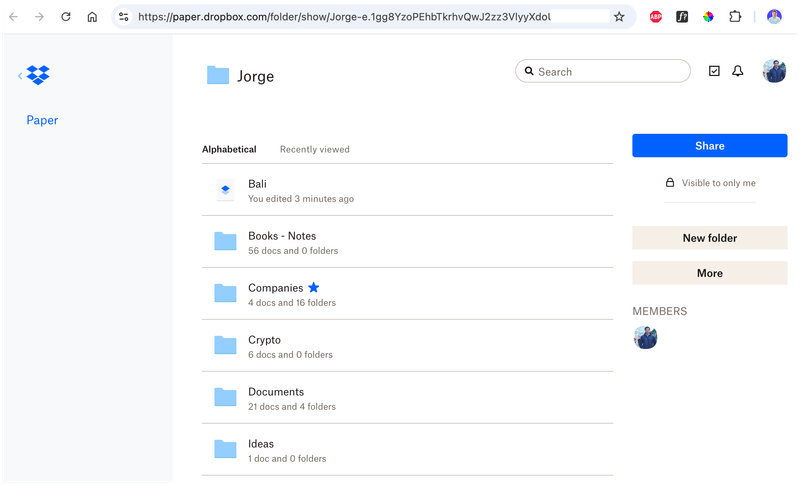Open the Books - Notes folder
This screenshot has height=485, width=800.
(x=282, y=236)
